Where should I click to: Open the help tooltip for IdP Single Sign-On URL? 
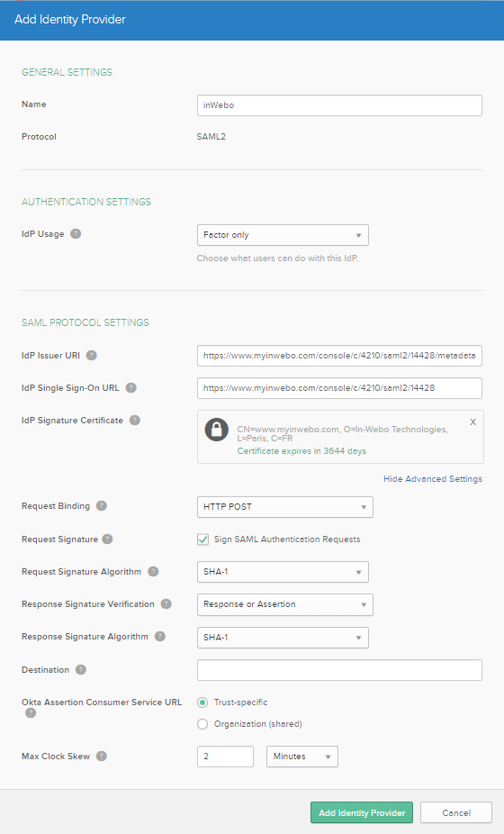pyautogui.click(x=130, y=388)
